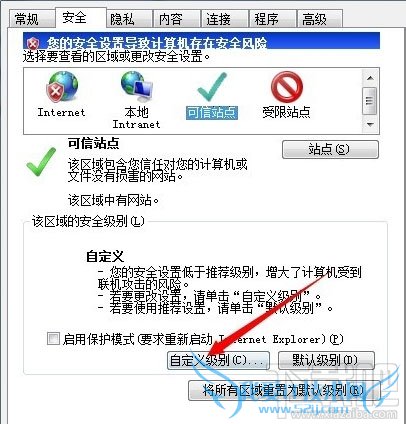Click the 站点(S) button
406x424 pixels.
pos(330,149)
